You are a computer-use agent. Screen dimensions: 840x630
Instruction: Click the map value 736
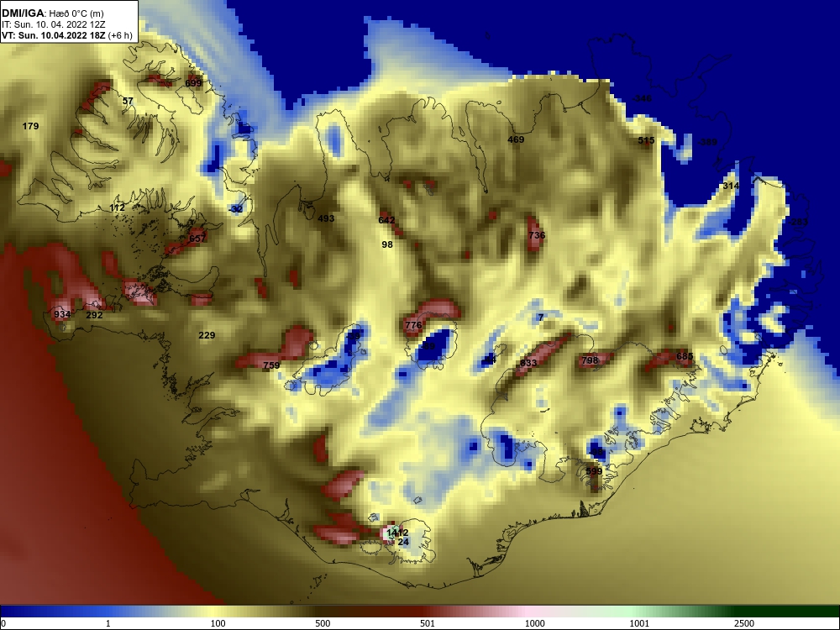(537, 235)
